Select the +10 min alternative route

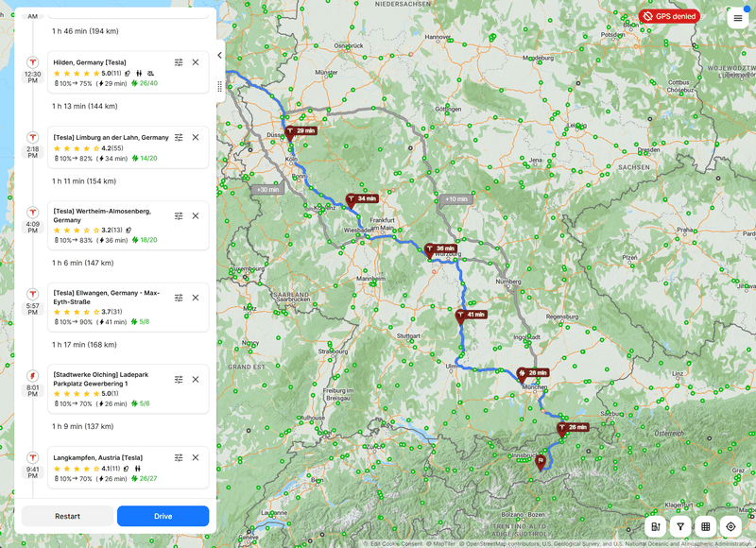click(x=455, y=199)
